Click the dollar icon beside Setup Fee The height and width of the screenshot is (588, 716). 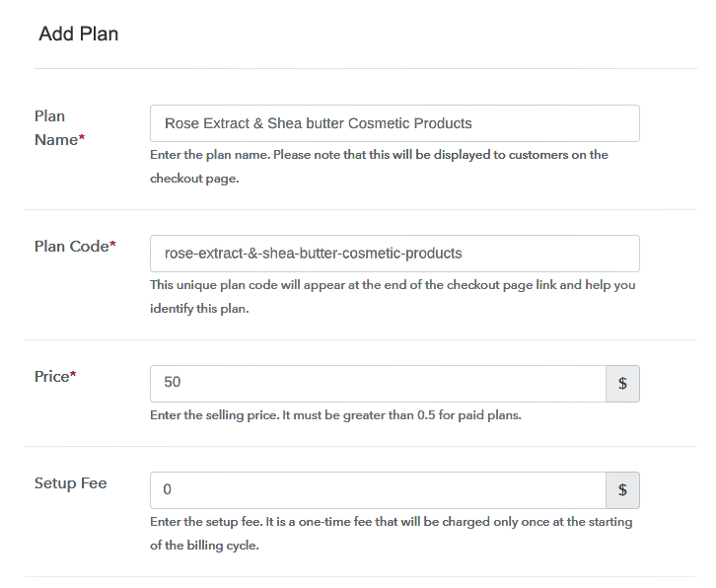[622, 490]
